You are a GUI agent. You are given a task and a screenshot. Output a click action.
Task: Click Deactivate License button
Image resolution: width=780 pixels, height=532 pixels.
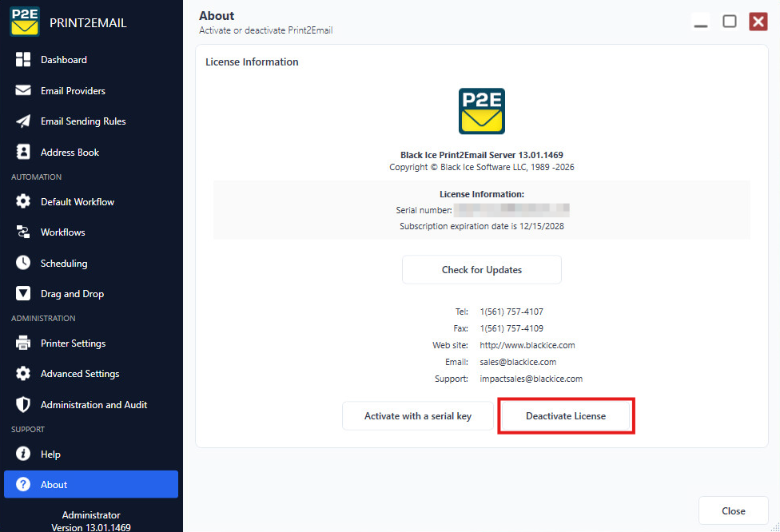point(566,415)
